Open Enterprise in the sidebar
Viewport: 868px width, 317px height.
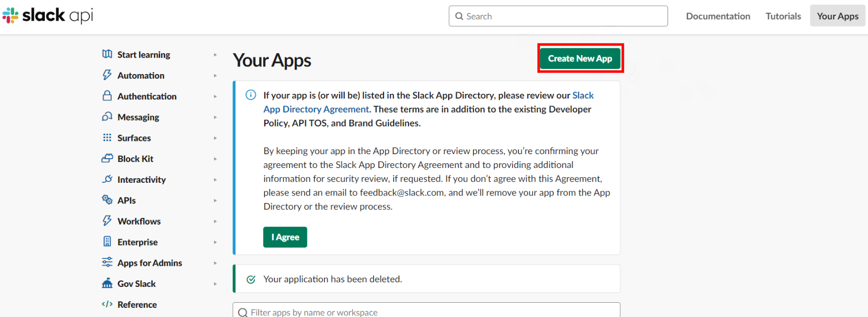click(138, 242)
